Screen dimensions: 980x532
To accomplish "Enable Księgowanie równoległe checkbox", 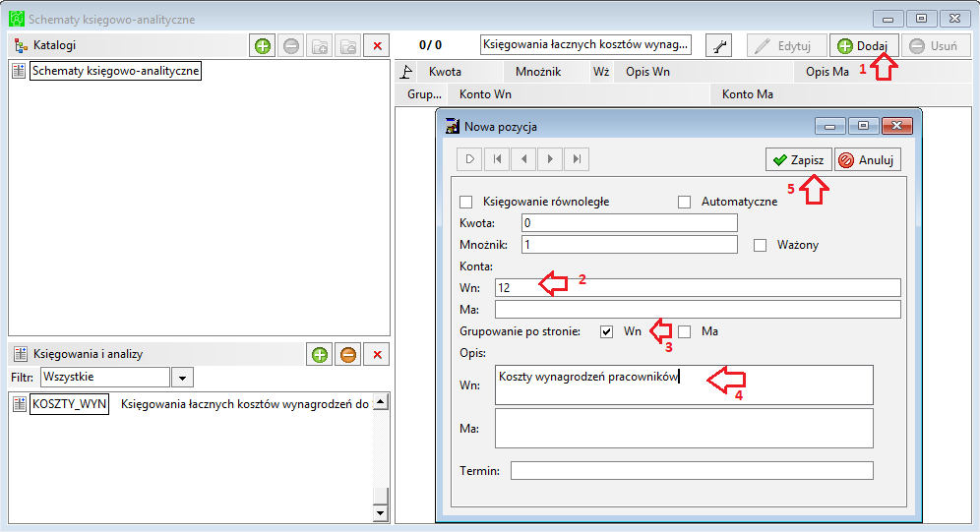I will coord(465,202).
